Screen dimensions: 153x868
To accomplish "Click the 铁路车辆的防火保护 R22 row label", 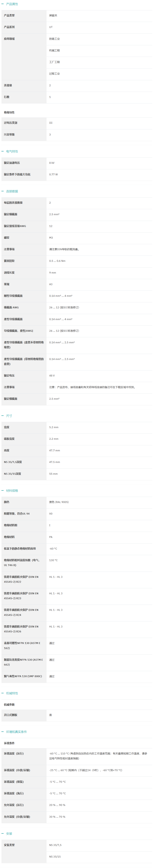I will [x=21, y=579].
